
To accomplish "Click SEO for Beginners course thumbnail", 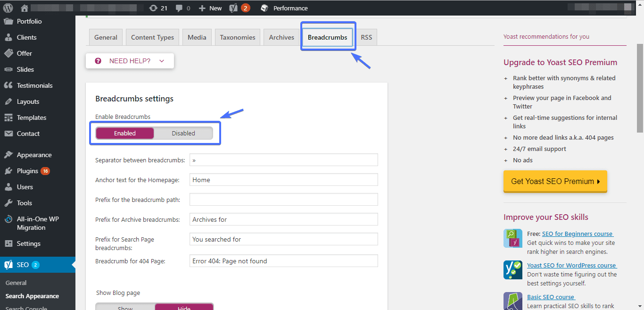I will tap(513, 238).
